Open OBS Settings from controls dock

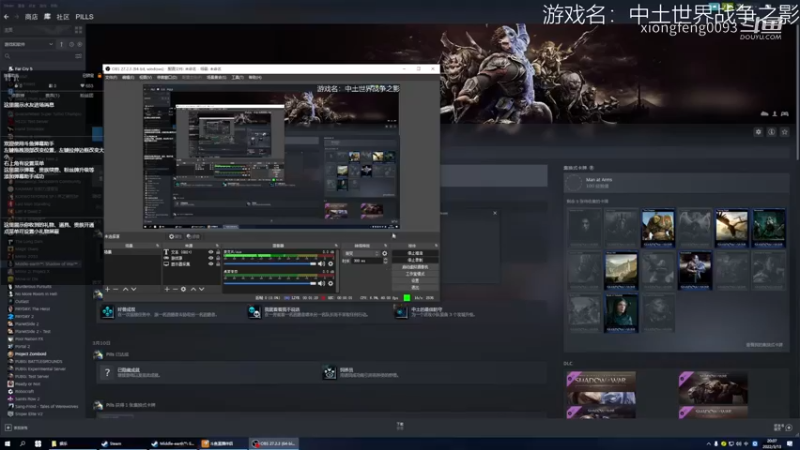coord(414,281)
